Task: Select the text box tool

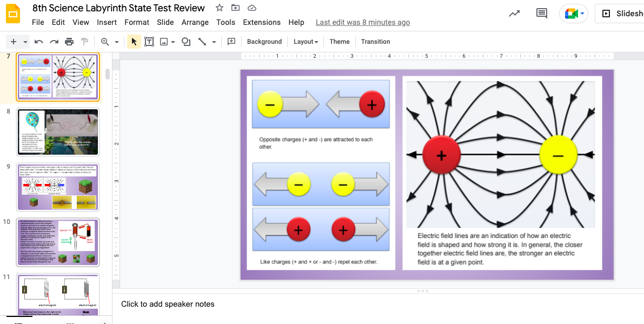Action: [149, 42]
